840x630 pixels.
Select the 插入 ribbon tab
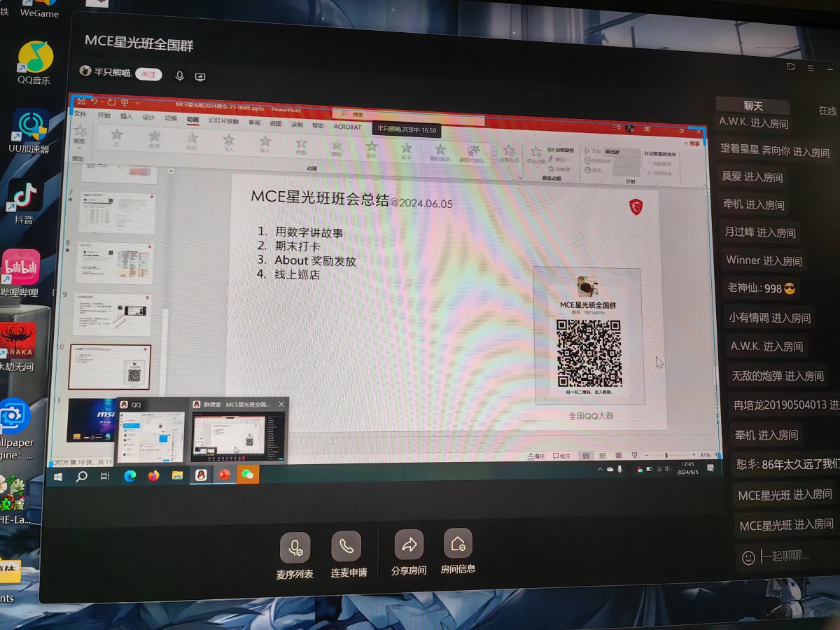click(126, 116)
